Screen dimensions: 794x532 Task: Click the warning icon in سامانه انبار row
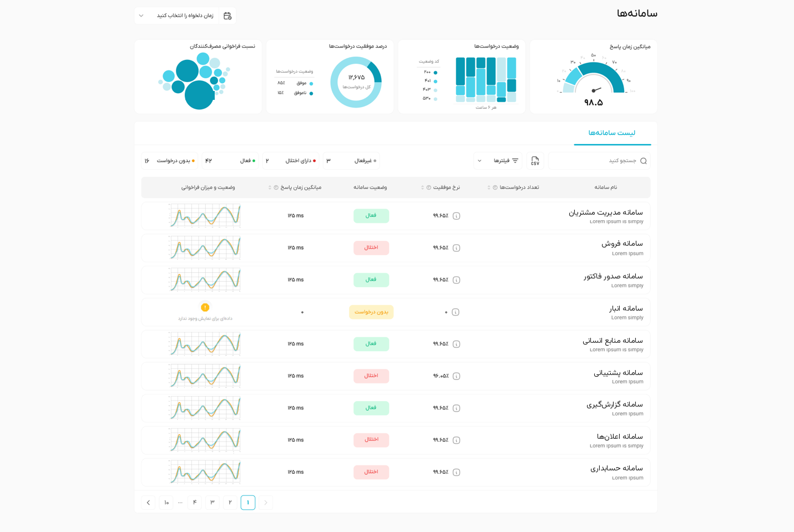click(205, 307)
